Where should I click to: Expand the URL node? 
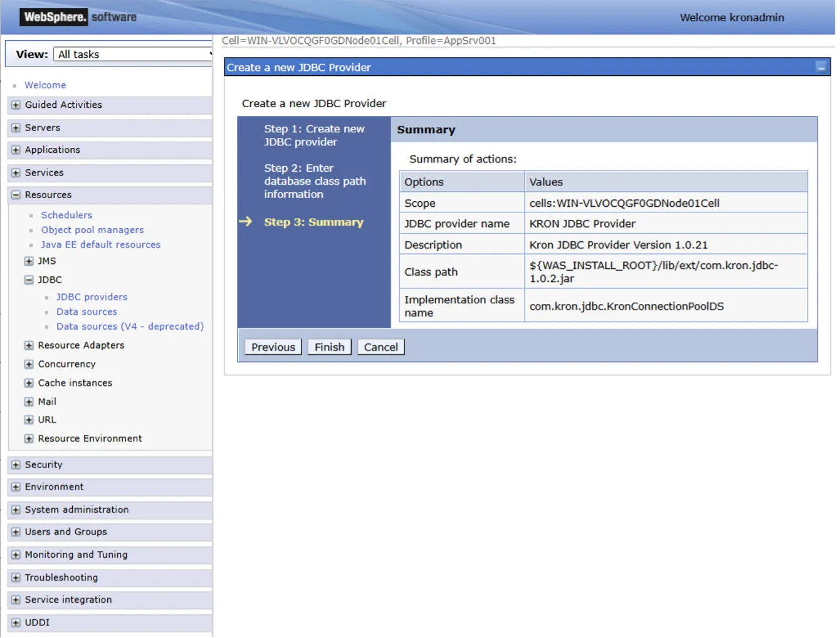(x=29, y=420)
